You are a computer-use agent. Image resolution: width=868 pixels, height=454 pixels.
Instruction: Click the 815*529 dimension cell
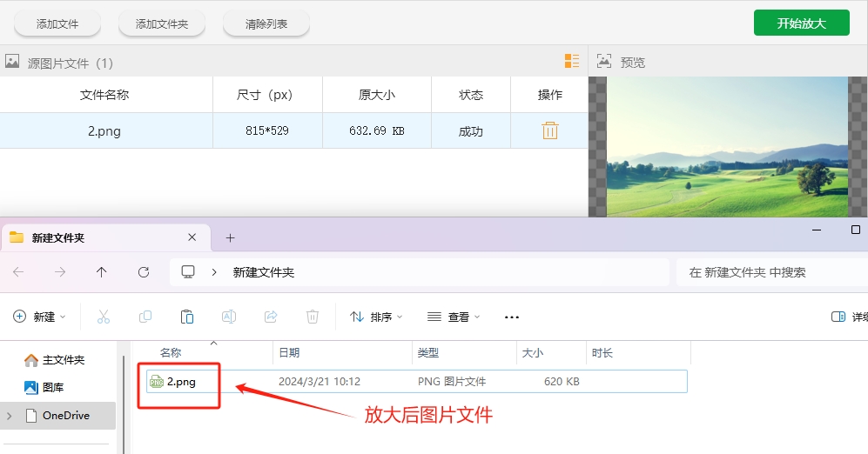click(267, 130)
